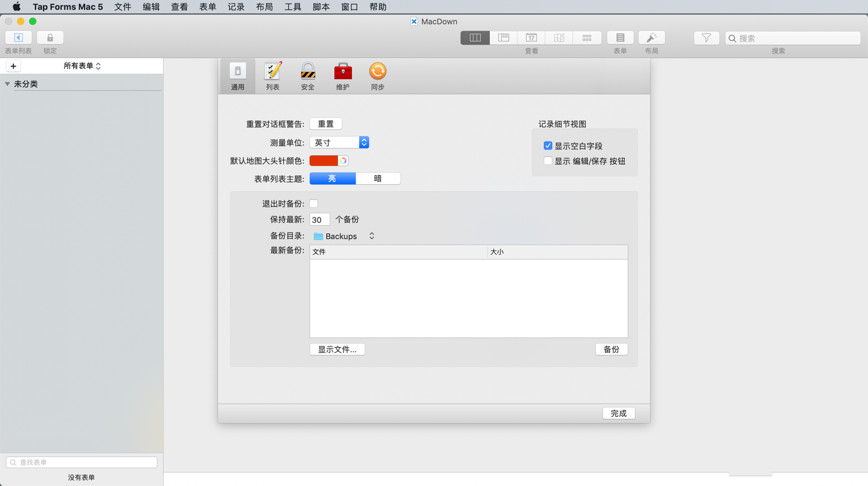Click the 没有表单 status text
The image size is (868, 486).
pos(81,477)
